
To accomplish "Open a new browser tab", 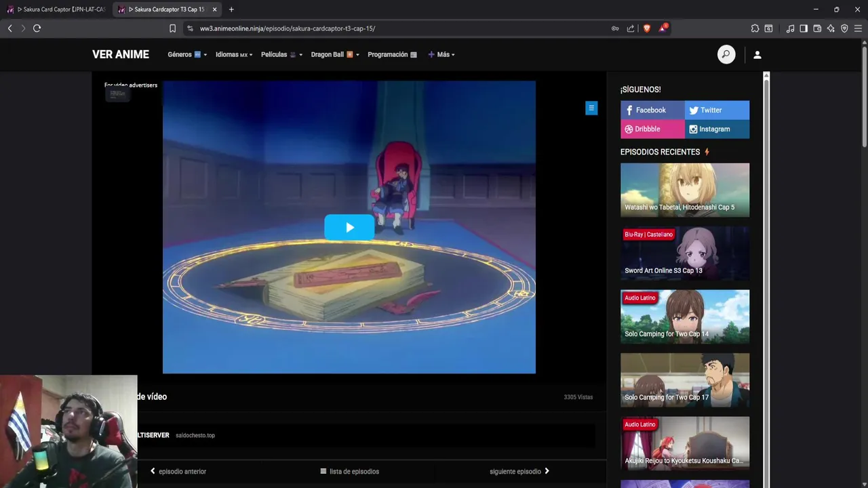I will tap(231, 9).
